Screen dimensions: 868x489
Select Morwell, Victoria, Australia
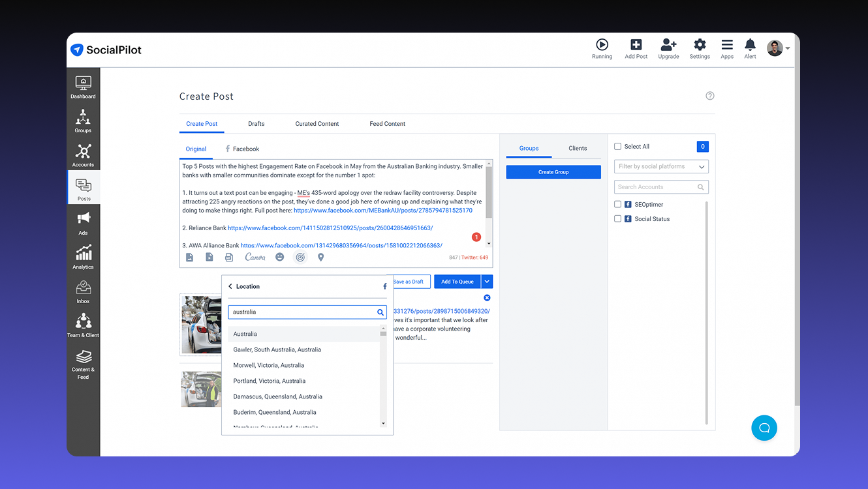coord(303,365)
